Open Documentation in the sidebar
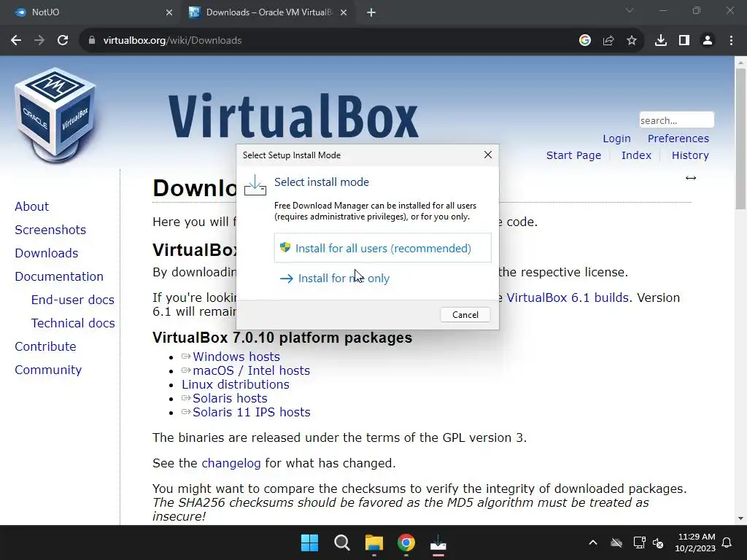The image size is (747, 560). pyautogui.click(x=59, y=276)
